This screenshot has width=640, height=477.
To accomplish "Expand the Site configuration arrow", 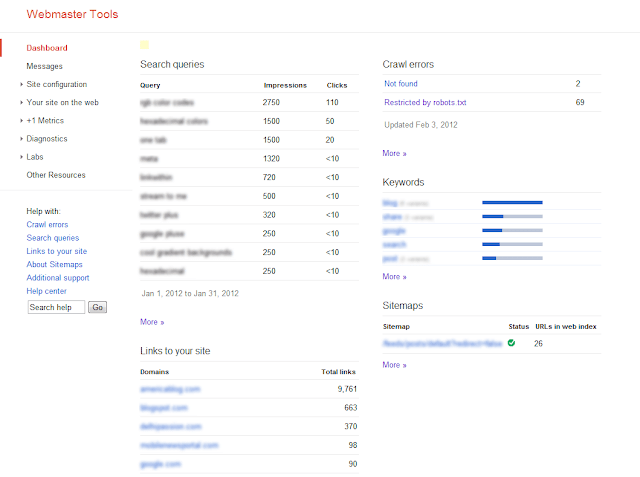I will click(x=21, y=84).
